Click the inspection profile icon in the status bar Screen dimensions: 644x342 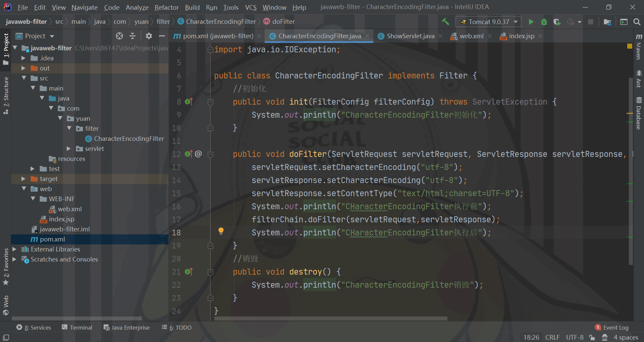[604, 337]
